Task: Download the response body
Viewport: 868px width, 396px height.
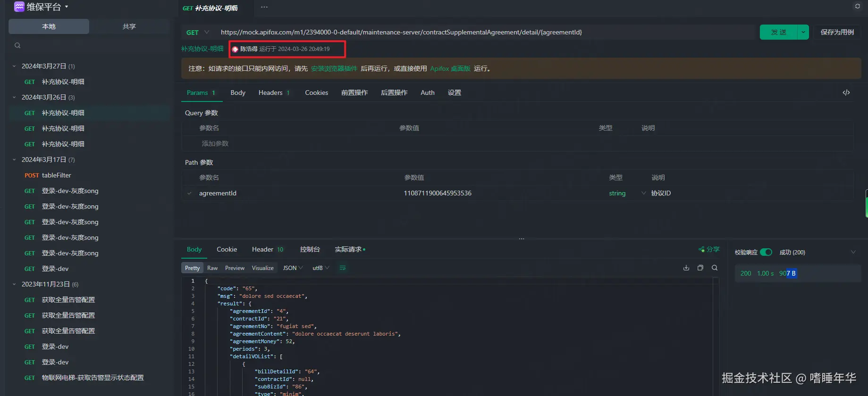Action: 686,268
